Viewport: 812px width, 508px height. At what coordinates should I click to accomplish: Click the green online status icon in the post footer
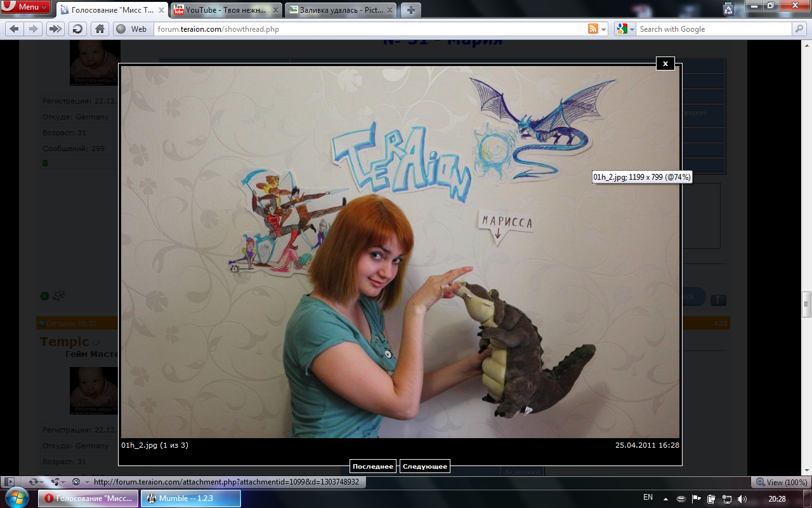pyautogui.click(x=44, y=296)
